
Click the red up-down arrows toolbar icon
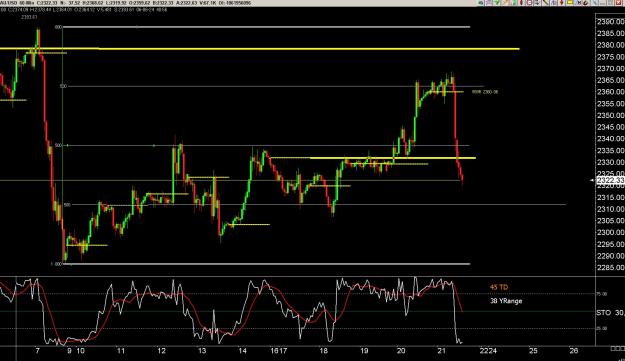pos(562,3)
